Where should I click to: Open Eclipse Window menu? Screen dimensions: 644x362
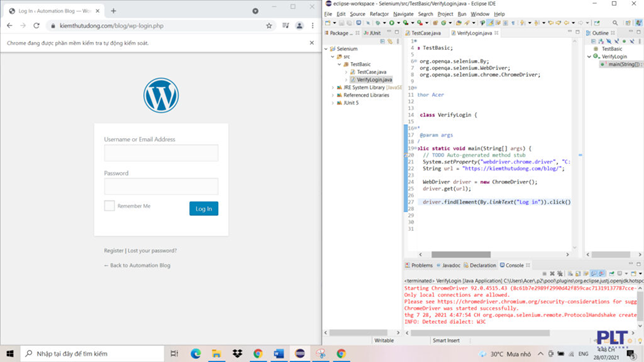click(480, 14)
